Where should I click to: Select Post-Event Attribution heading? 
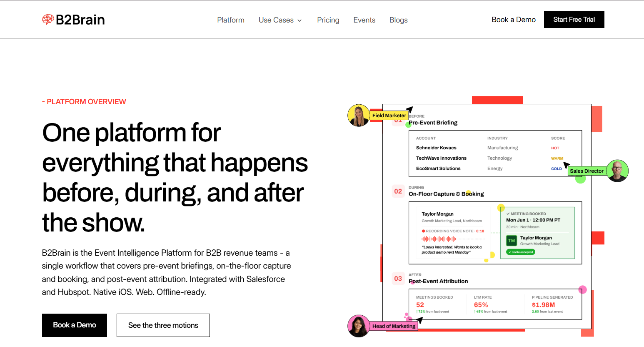[x=438, y=281]
